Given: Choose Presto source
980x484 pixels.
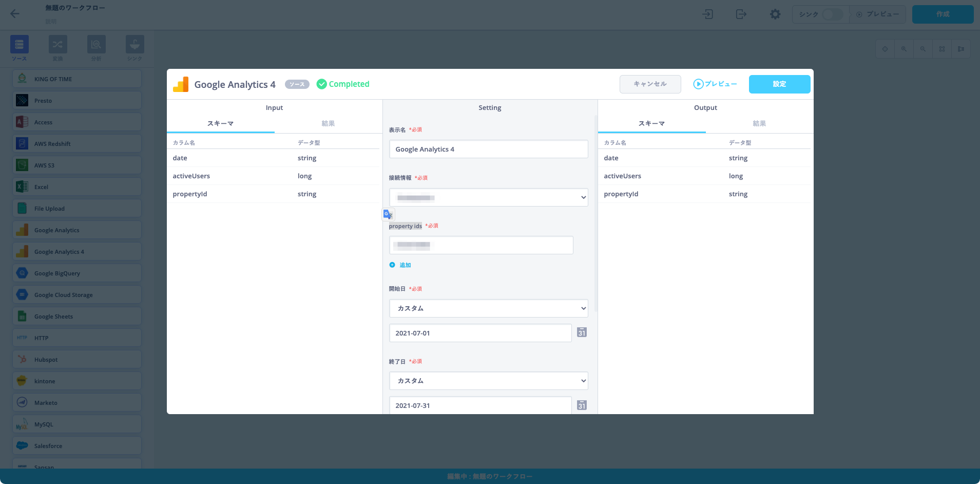Looking at the screenshot, I should [77, 100].
